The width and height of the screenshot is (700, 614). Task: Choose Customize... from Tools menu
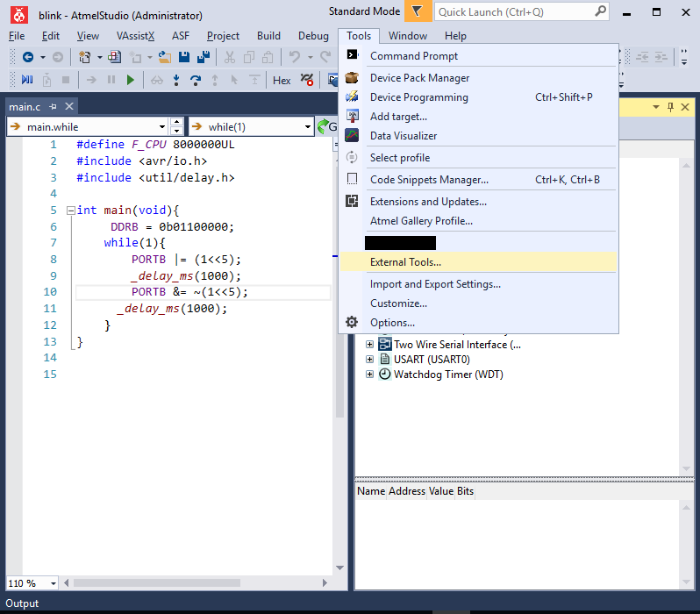(478, 303)
